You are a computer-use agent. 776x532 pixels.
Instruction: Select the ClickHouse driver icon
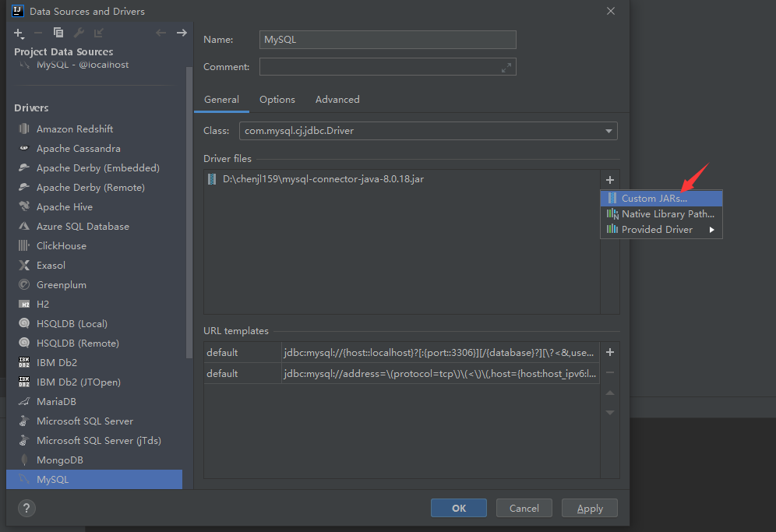coord(23,245)
